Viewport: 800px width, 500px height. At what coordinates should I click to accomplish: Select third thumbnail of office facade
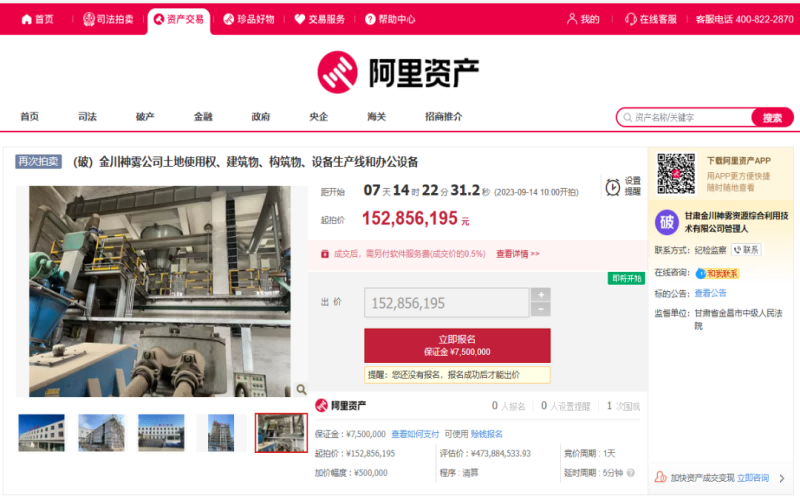pyautogui.click(x=161, y=433)
